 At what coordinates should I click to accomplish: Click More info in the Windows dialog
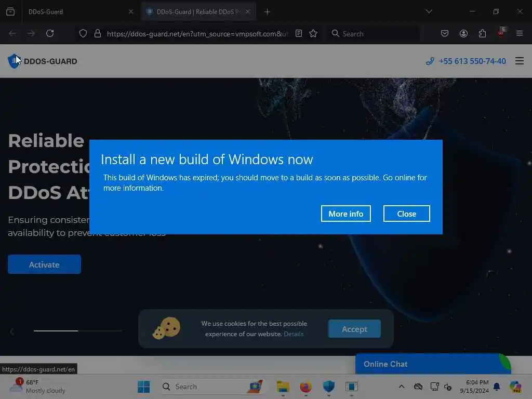(345, 214)
